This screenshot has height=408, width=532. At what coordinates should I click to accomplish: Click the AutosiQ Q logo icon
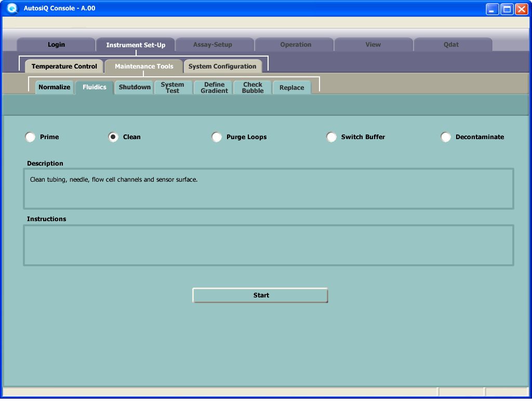point(12,8)
